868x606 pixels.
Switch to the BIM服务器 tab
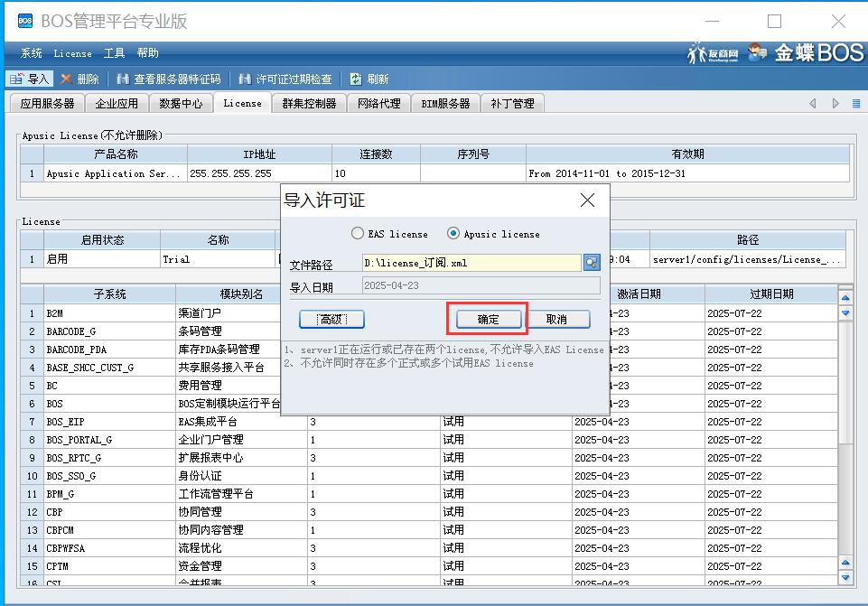point(445,104)
